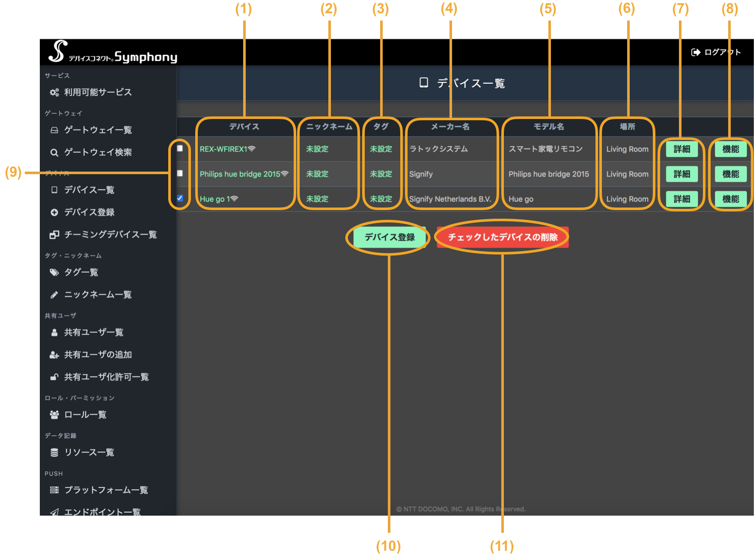Click the tablet icon beside sidebar デバイス一覧
This screenshot has height=558, width=756.
(x=54, y=190)
